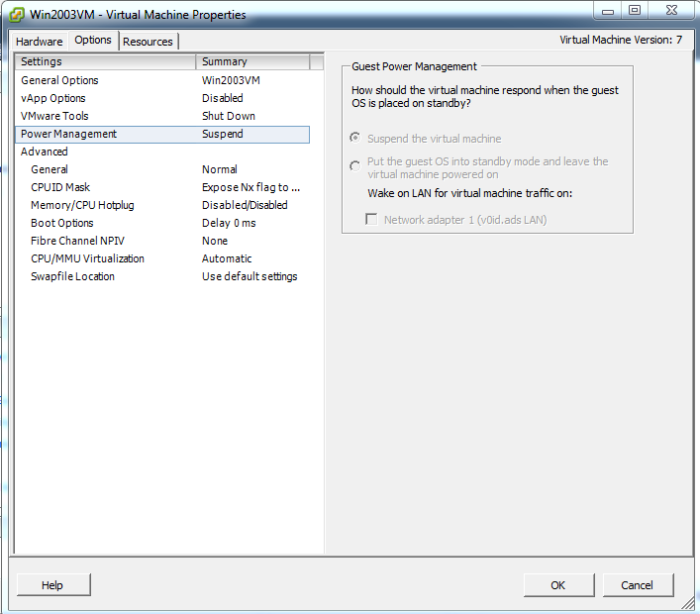Viewport: 700px width, 614px height.
Task: Open Boot Options setting
Action: click(x=62, y=223)
